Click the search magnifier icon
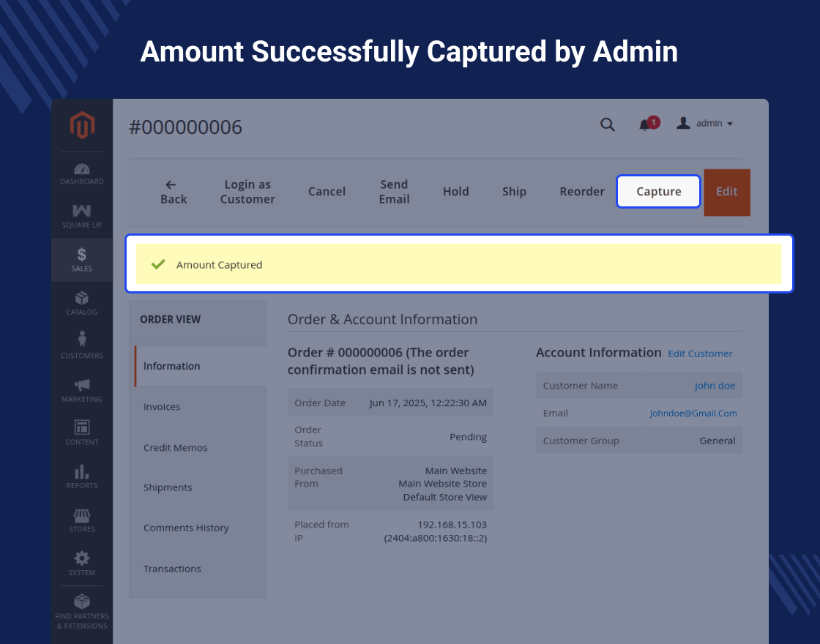The height and width of the screenshot is (644, 820). (x=608, y=124)
